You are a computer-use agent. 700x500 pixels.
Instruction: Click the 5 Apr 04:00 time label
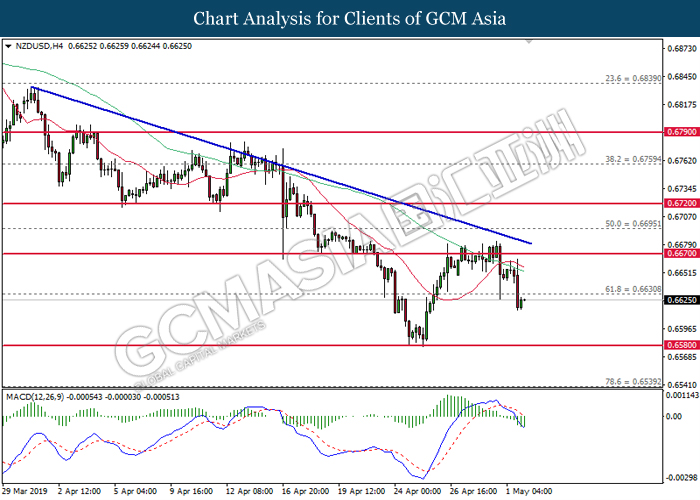[x=135, y=492]
